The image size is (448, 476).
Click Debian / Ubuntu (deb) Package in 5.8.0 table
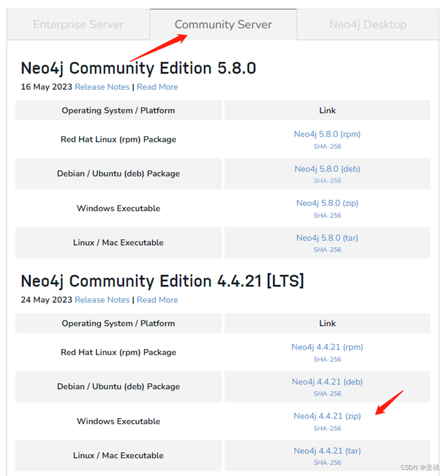[119, 174]
